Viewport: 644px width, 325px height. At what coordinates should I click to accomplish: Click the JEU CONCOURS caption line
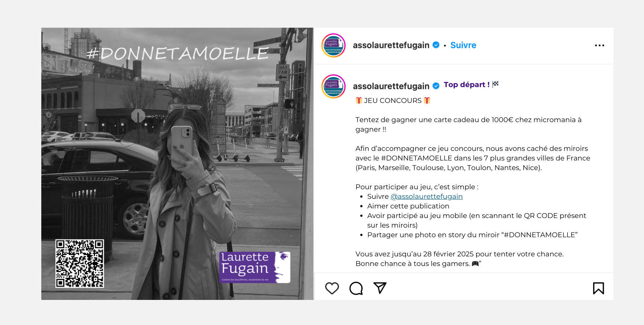click(393, 101)
